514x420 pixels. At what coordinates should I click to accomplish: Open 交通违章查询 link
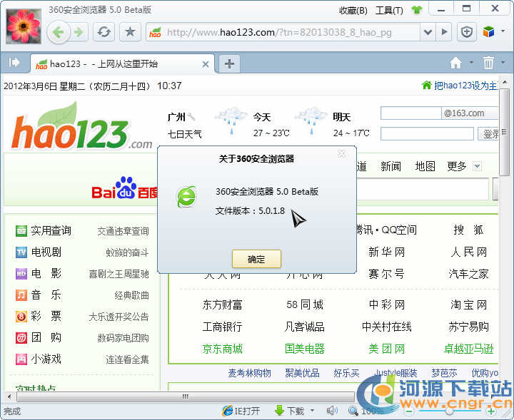(x=124, y=231)
